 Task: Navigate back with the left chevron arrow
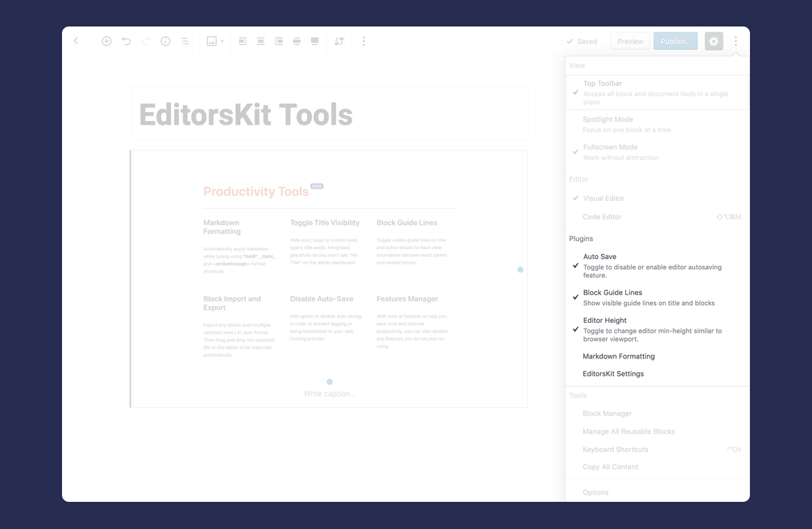pos(76,40)
